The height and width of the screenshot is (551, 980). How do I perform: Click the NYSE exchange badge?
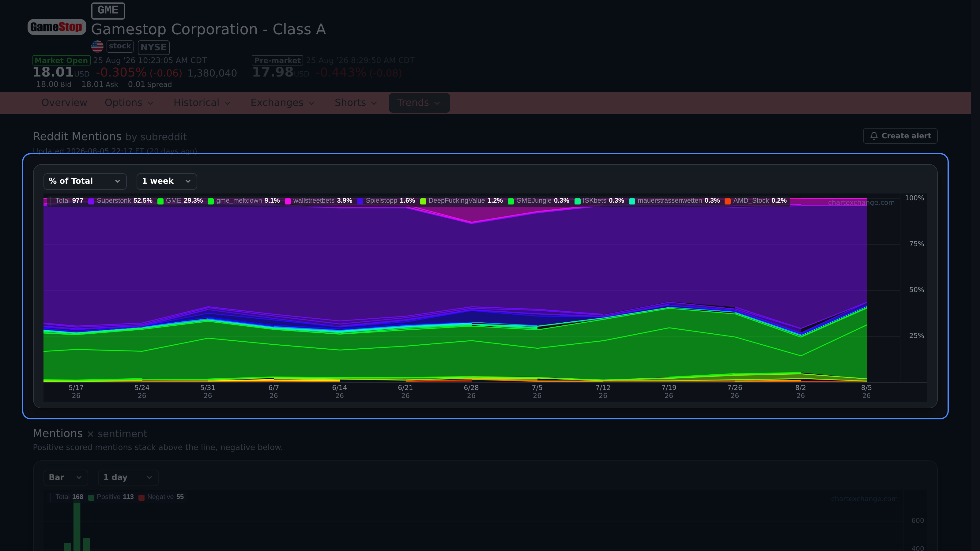coord(153,47)
